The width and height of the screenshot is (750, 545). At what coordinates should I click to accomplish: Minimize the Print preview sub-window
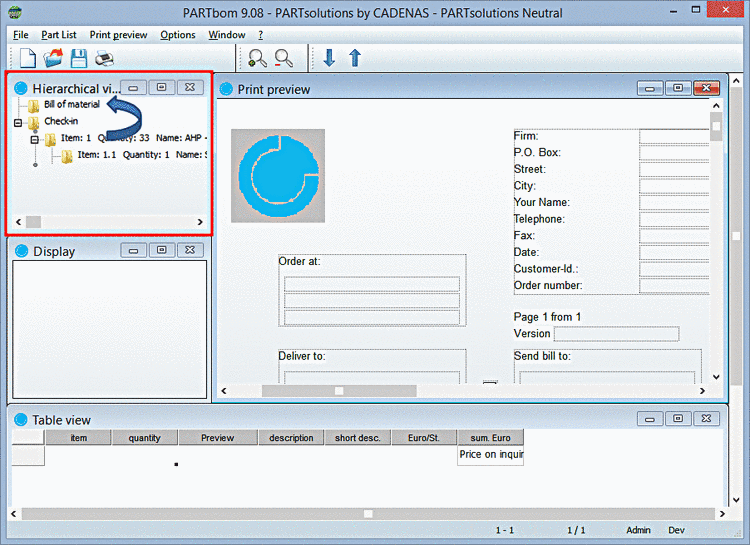coord(650,88)
